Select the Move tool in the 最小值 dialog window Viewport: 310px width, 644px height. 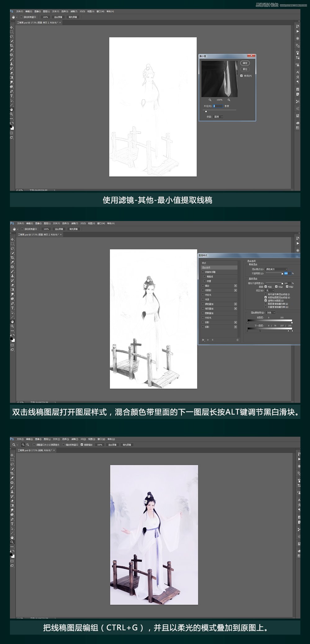click(x=12, y=27)
